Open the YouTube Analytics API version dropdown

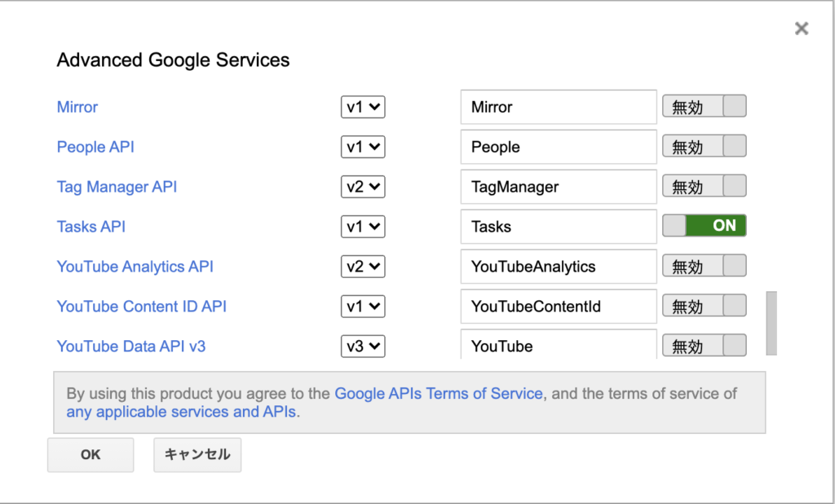[x=363, y=267]
